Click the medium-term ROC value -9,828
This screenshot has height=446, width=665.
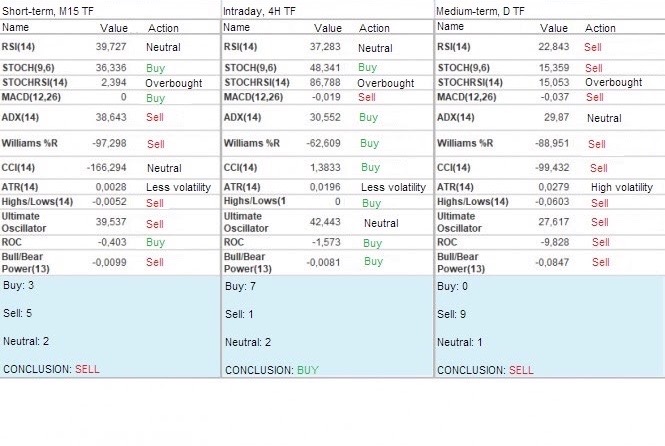(x=551, y=242)
